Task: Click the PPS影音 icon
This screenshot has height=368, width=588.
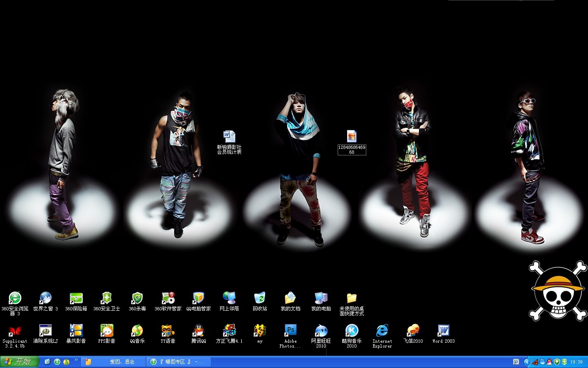Action: click(x=107, y=334)
